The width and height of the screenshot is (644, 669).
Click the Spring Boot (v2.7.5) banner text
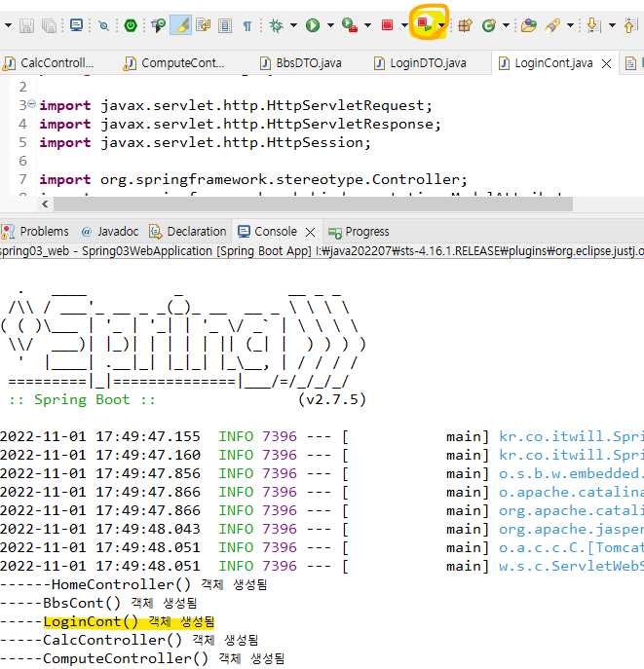tap(187, 400)
